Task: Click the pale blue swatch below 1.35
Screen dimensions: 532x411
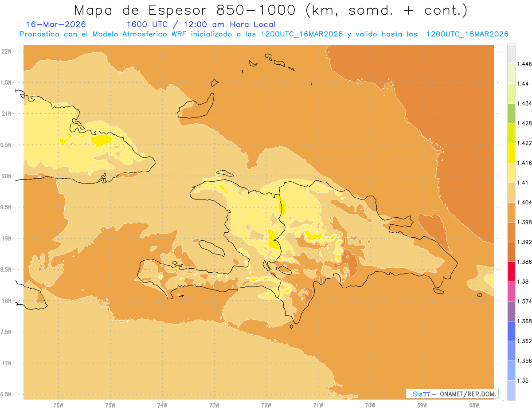Action: pyautogui.click(x=511, y=391)
